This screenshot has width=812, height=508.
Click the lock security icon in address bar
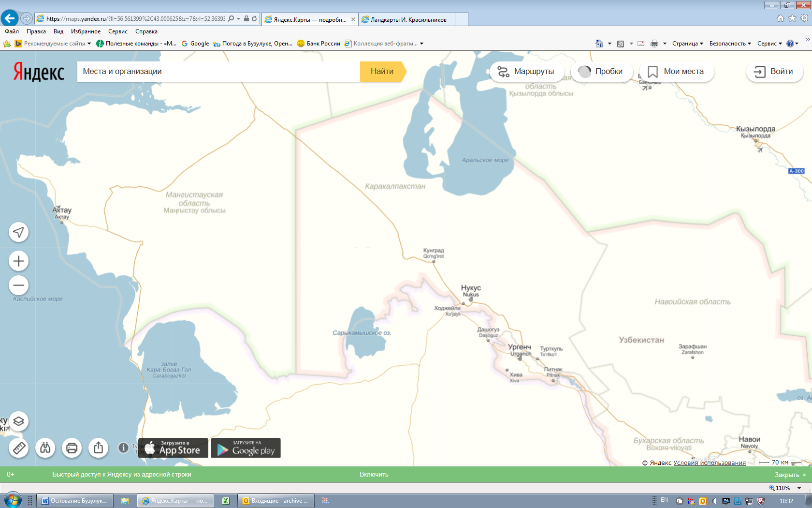246,18
